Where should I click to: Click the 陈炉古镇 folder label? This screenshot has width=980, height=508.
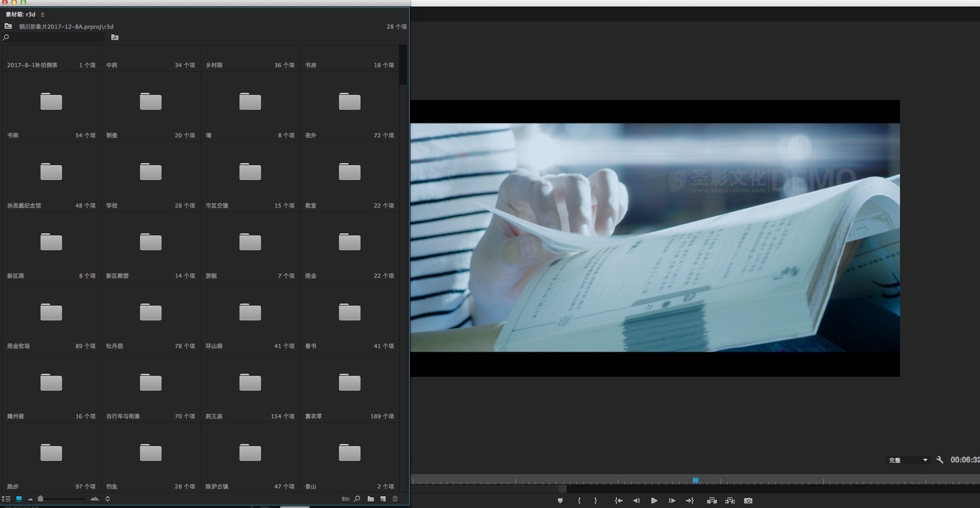point(217,486)
